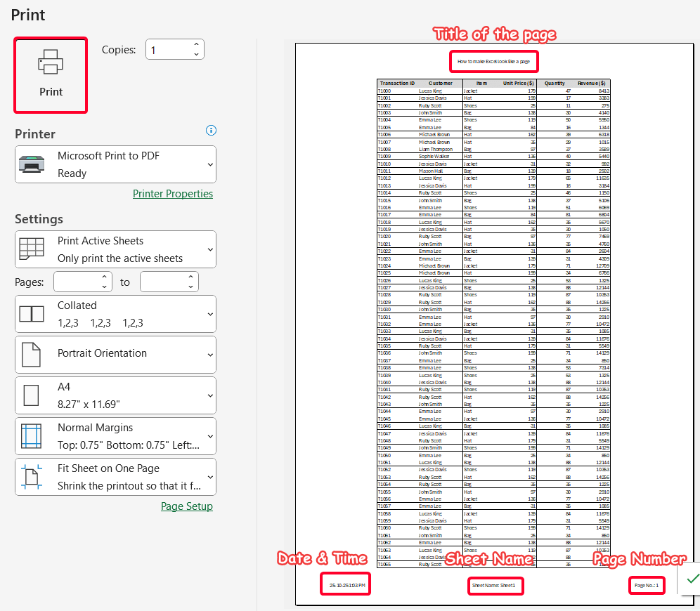Viewport: 700px width, 611px height.
Task: Open the Printer Properties link
Action: (173, 193)
